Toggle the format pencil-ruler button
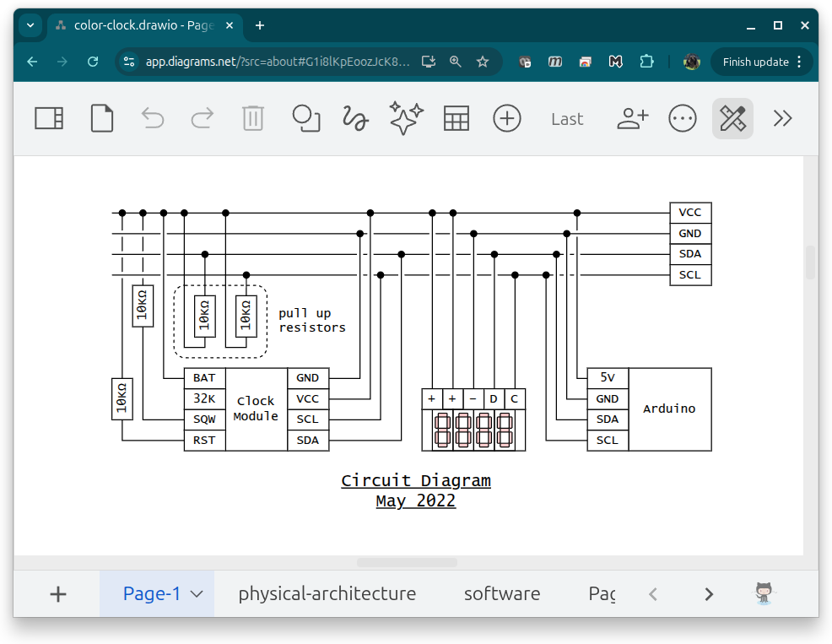832x644 pixels. (732, 118)
